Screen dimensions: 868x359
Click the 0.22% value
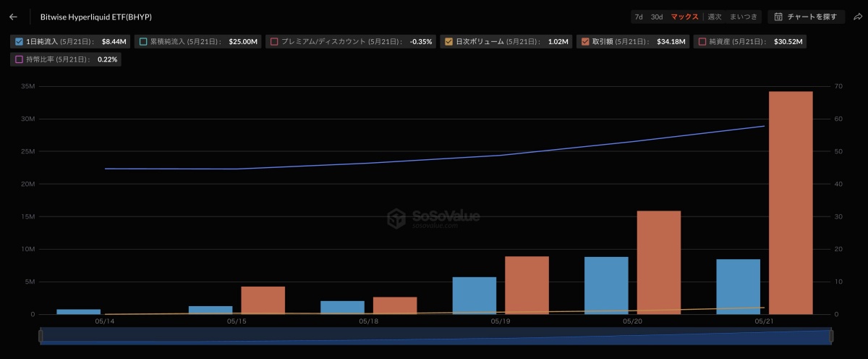(x=108, y=59)
